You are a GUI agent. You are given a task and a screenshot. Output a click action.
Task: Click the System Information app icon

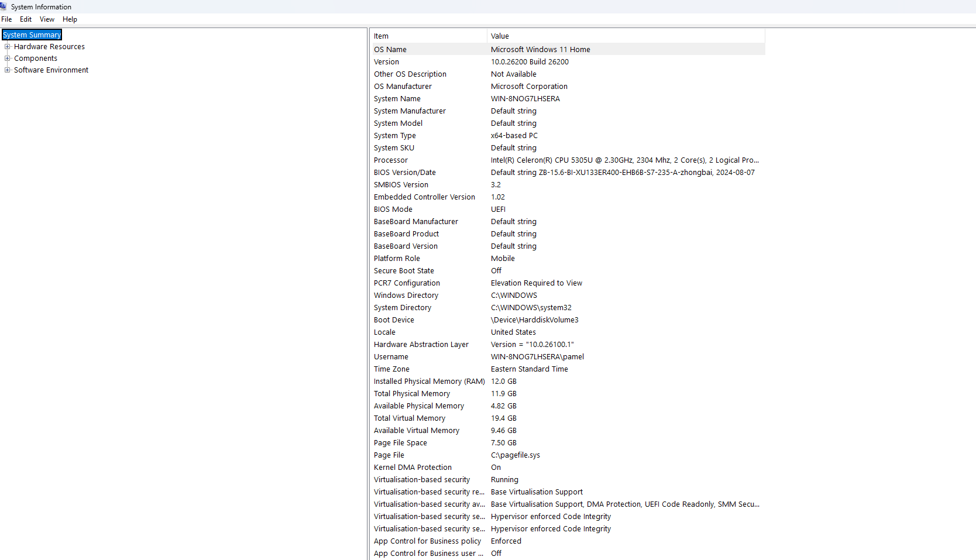click(4, 6)
